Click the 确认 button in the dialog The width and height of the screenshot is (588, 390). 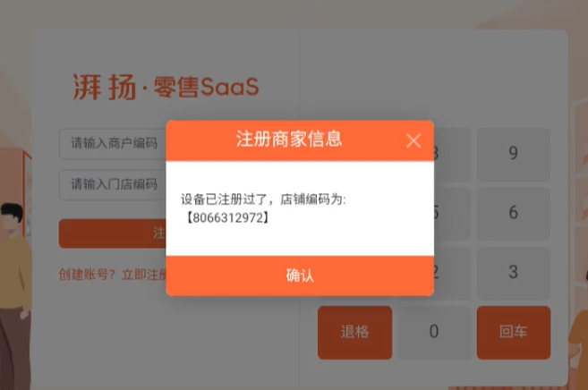pyautogui.click(x=300, y=276)
